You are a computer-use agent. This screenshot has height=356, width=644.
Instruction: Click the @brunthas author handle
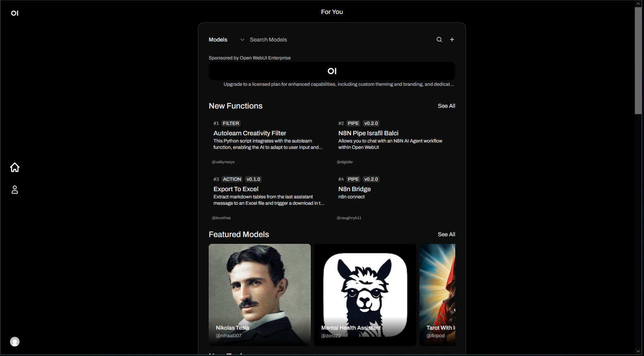coord(221,218)
